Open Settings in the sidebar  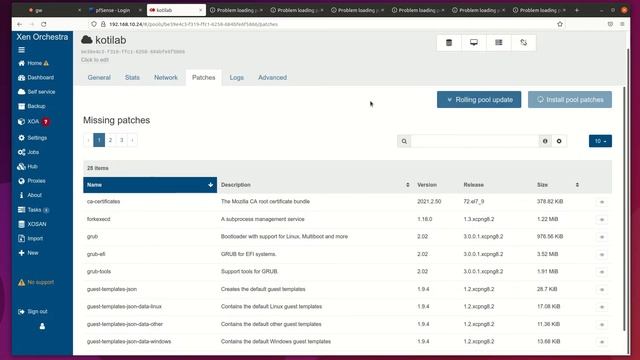pyautogui.click(x=32, y=138)
